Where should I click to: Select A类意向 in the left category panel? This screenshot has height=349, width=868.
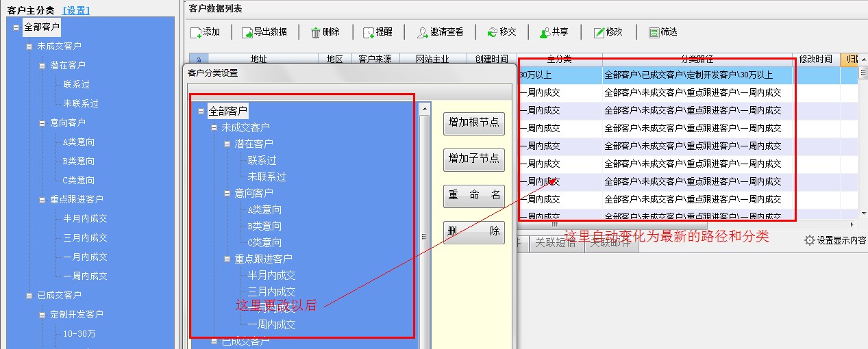[79, 142]
